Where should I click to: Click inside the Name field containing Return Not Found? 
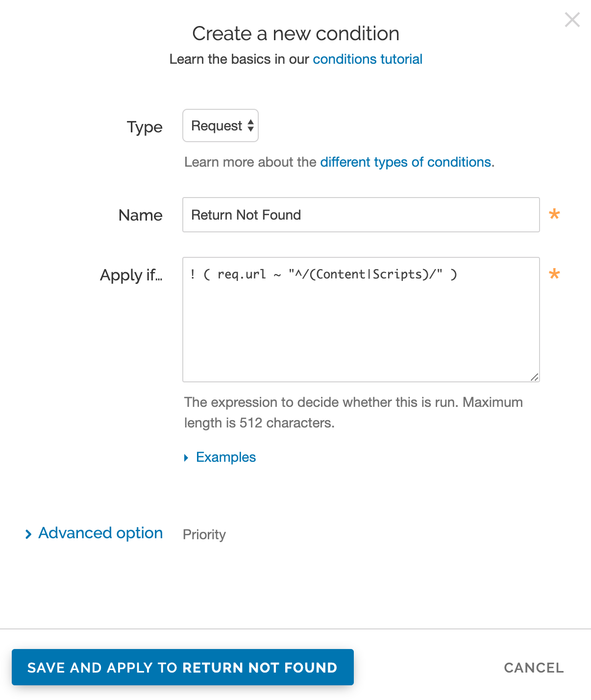(361, 215)
